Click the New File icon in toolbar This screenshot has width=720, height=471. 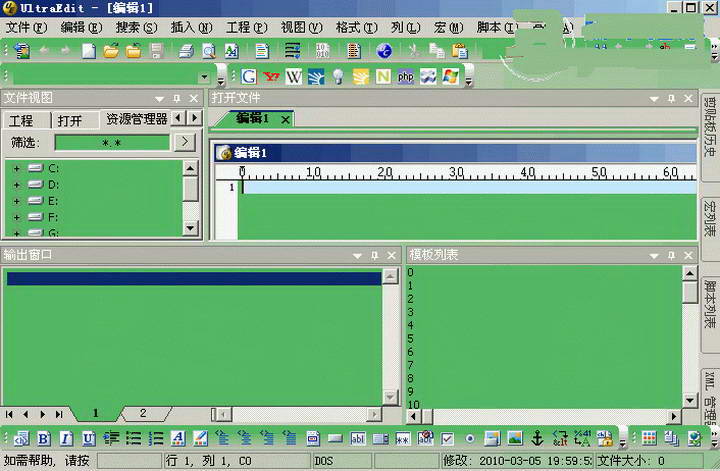88,51
